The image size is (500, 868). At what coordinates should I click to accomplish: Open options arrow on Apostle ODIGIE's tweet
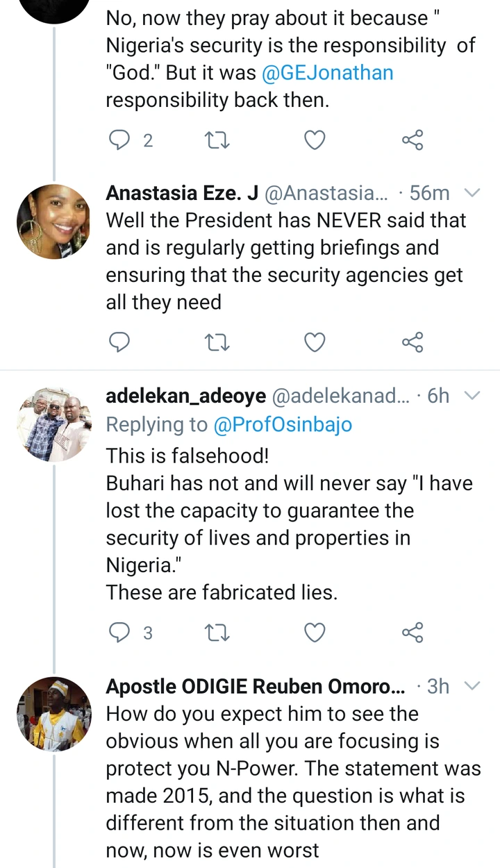[x=472, y=686]
